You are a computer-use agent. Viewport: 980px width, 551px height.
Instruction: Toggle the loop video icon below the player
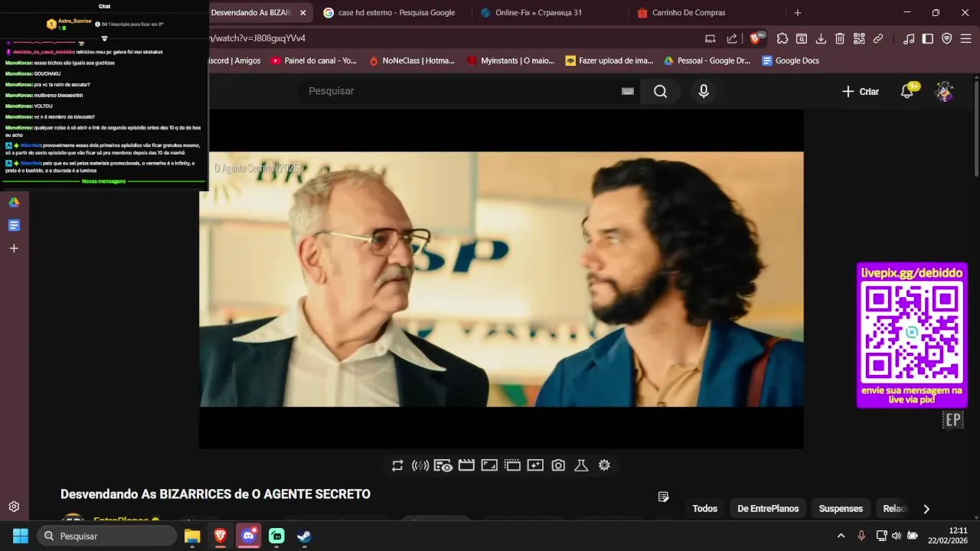397,465
